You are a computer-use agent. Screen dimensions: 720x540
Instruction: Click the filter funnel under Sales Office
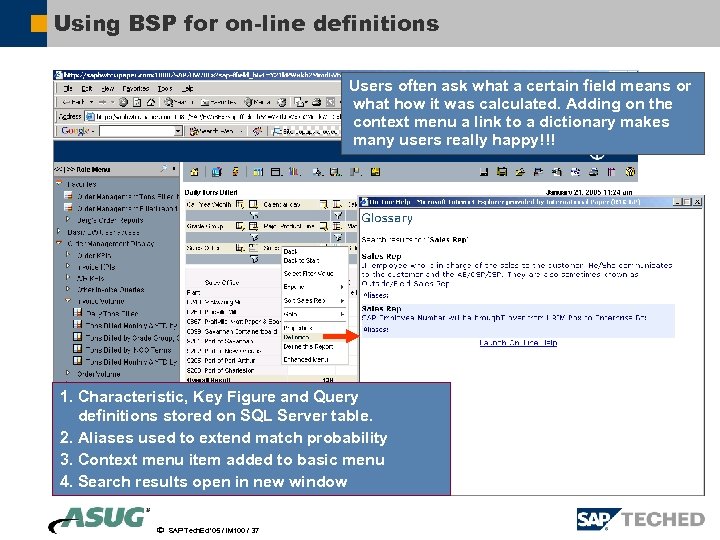click(x=254, y=259)
